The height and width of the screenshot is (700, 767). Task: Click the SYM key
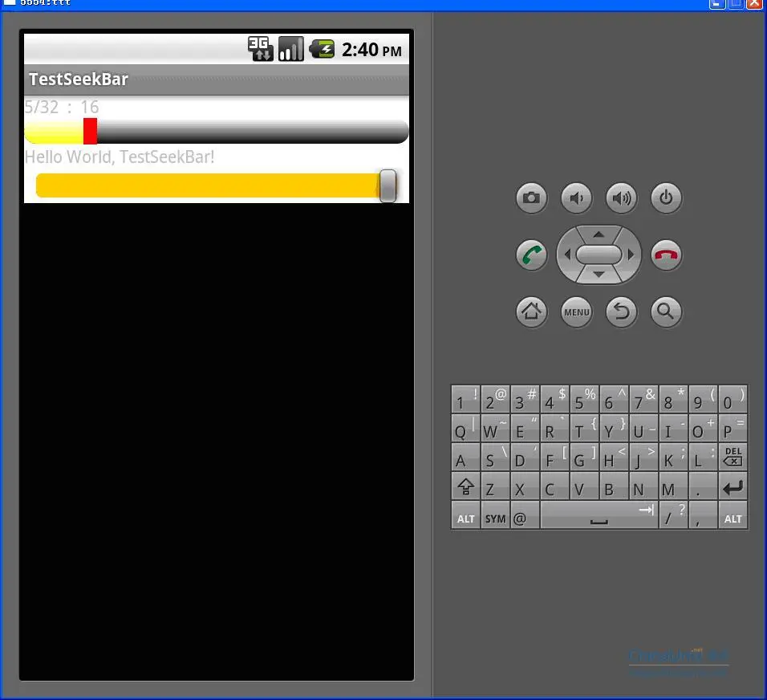pos(495,515)
